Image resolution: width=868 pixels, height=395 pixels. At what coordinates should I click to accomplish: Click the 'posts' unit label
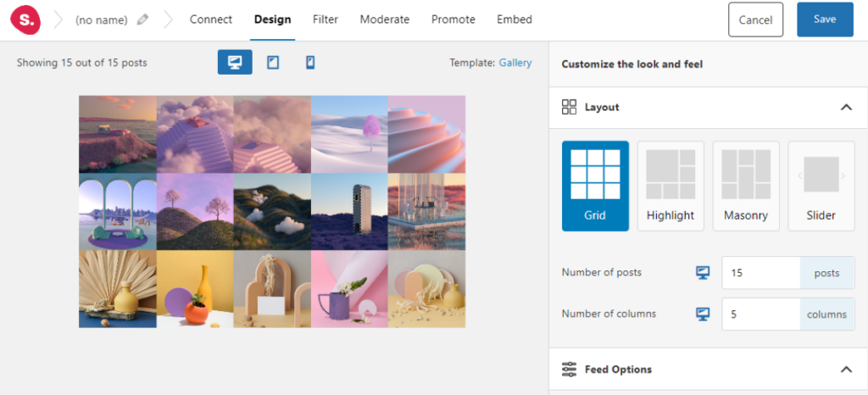[x=827, y=273]
